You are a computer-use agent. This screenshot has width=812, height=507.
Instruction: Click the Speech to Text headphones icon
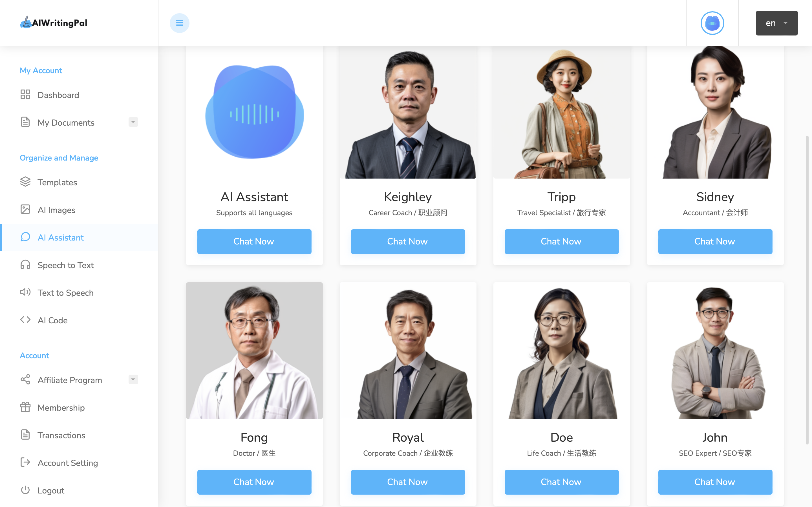pos(25,264)
